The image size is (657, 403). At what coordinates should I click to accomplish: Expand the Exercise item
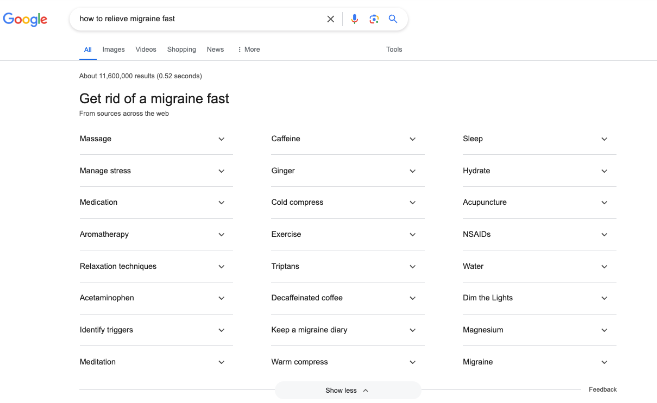click(348, 234)
